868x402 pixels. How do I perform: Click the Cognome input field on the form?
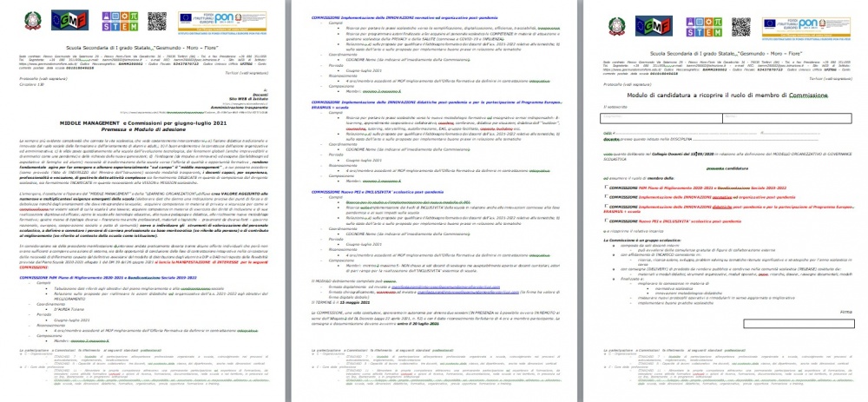pos(661,118)
